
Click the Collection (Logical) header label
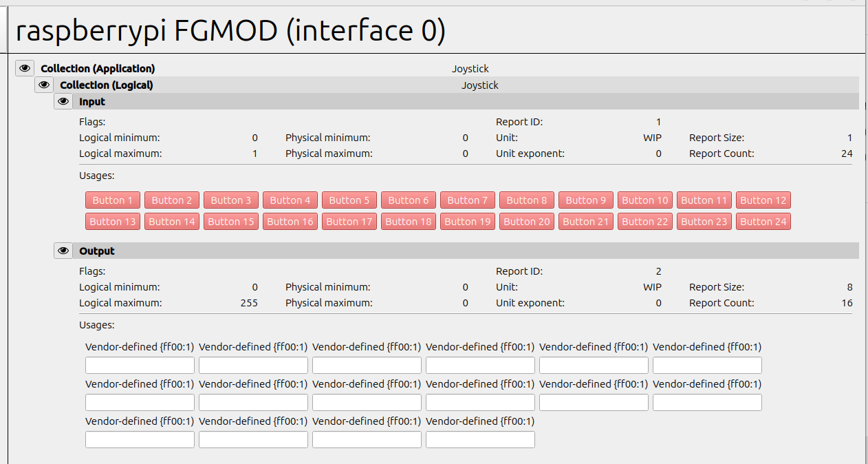click(107, 85)
